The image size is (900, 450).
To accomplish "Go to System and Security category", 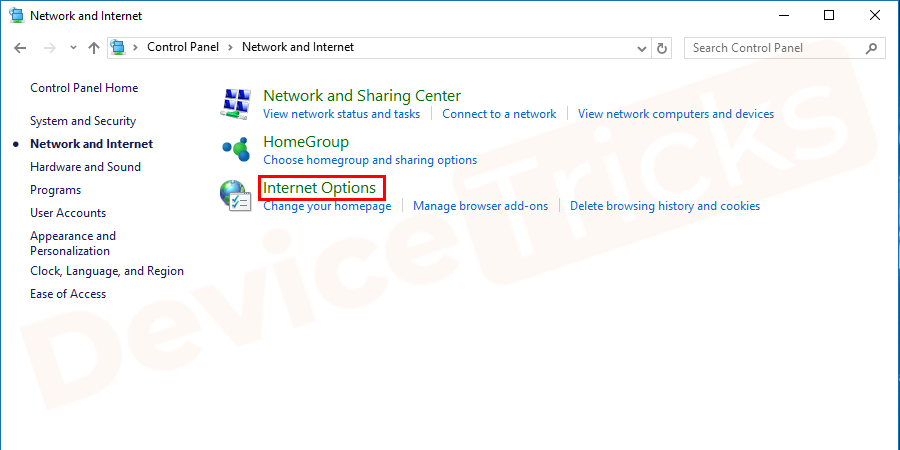I will 83,121.
